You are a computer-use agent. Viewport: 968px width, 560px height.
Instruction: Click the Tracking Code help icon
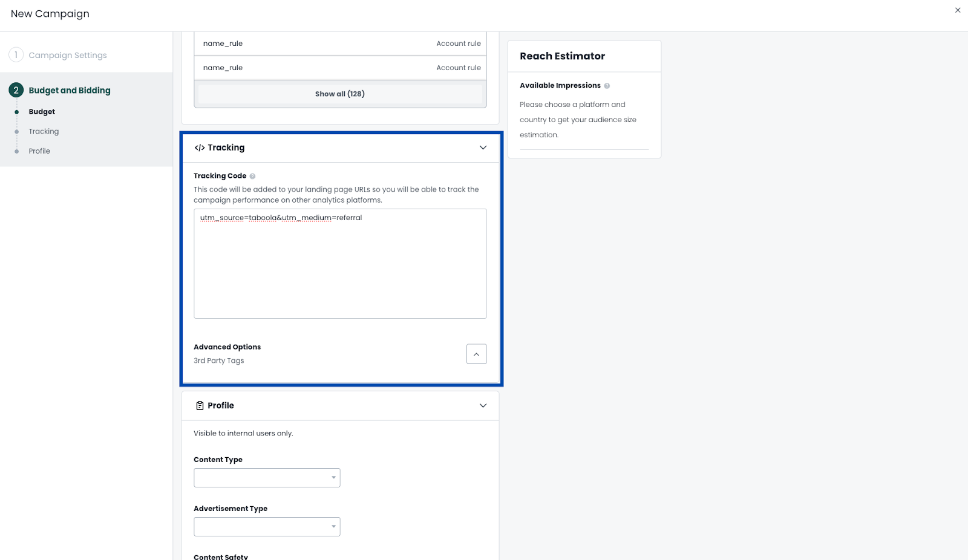point(252,176)
